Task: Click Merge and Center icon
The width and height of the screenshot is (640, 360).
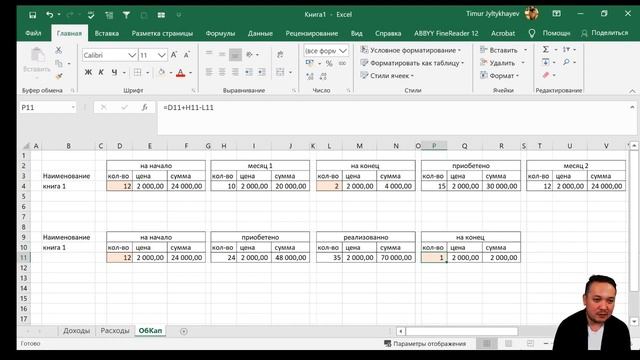Action: tap(280, 72)
